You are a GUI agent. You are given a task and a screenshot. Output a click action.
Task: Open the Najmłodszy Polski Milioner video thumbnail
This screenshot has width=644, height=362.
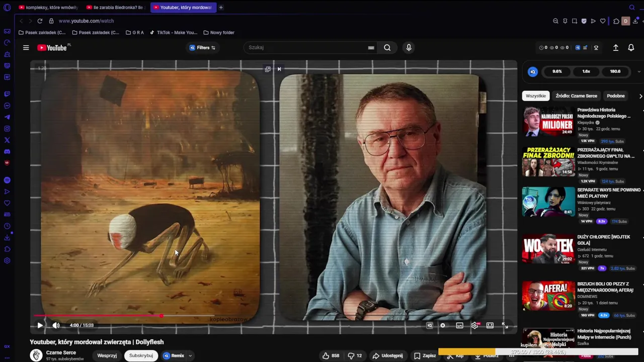pos(548,121)
